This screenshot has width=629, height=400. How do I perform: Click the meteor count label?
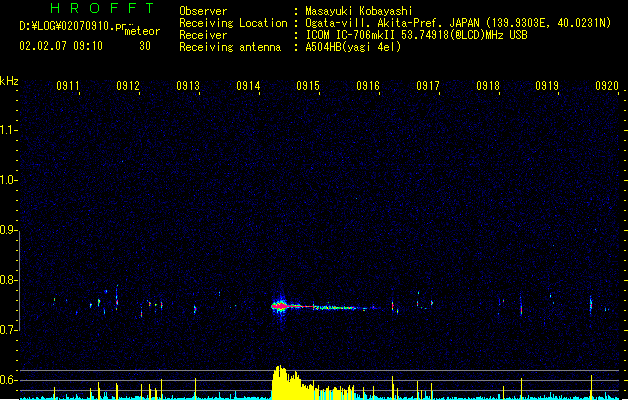[142, 31]
